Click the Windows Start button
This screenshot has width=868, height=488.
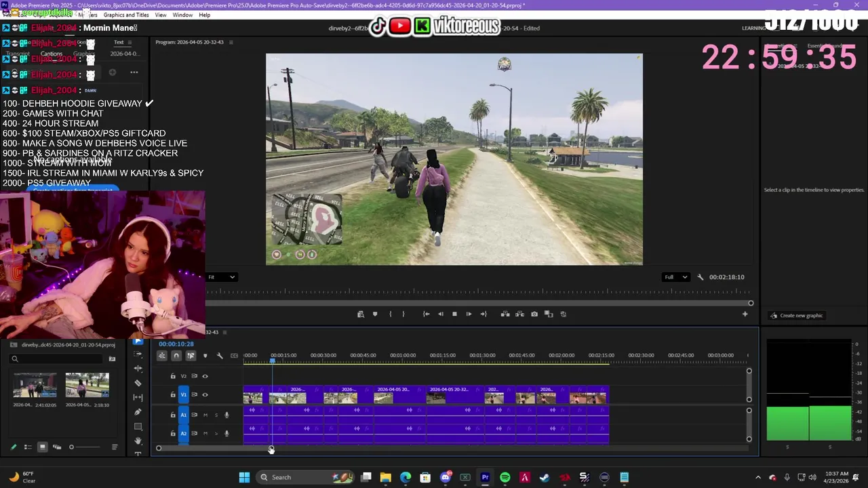(x=244, y=477)
